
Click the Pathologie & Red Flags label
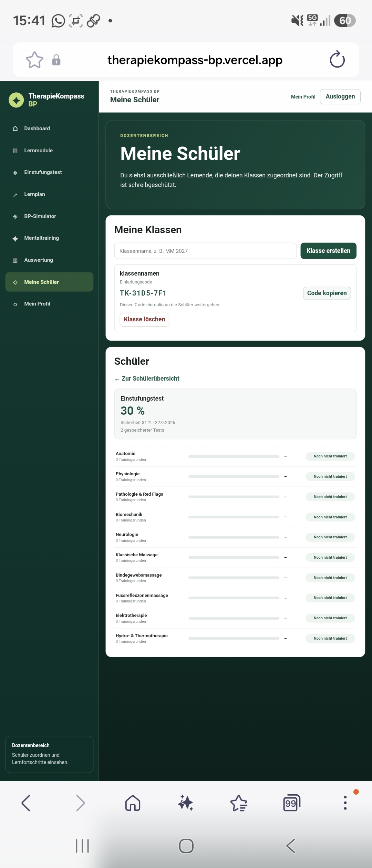(x=139, y=494)
